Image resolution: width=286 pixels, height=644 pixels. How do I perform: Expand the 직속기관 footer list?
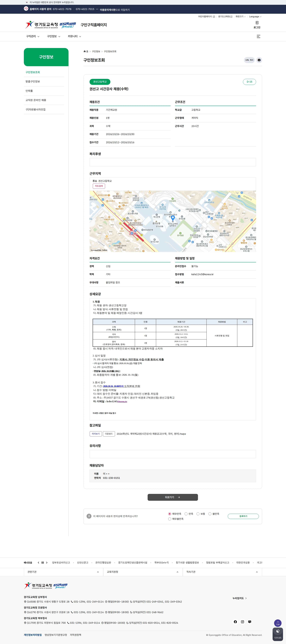[222, 572]
